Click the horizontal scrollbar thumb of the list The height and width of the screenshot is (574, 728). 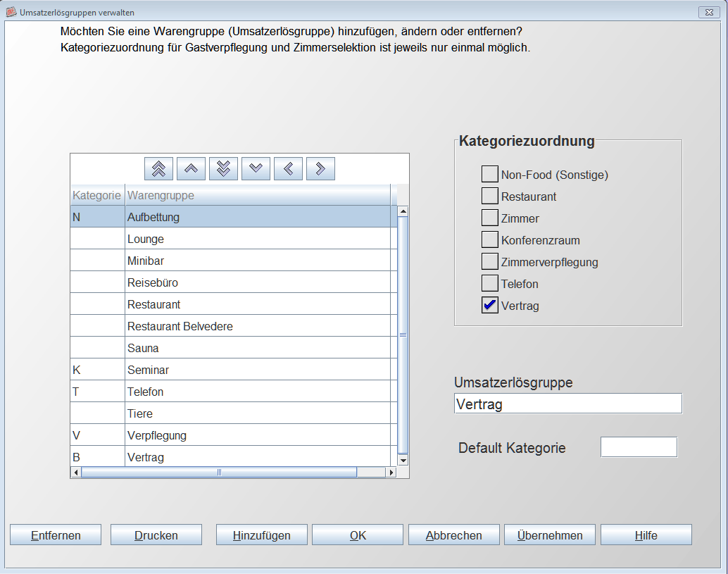(219, 473)
